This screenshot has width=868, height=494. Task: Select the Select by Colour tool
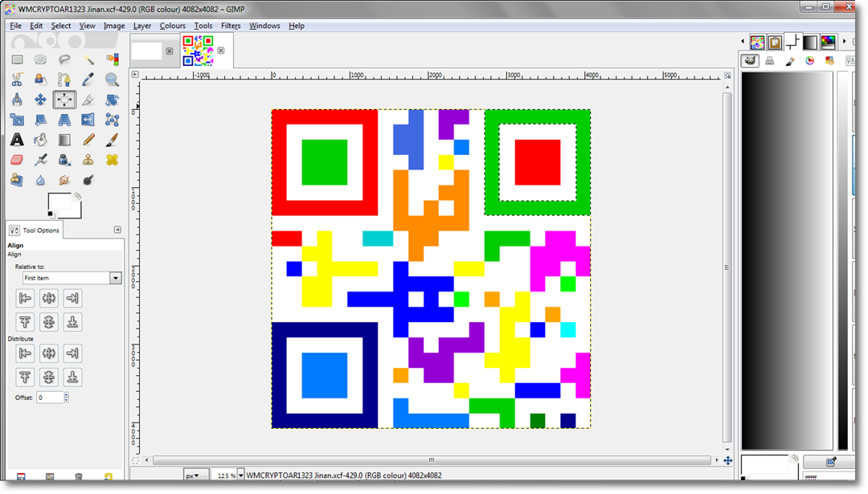[113, 59]
